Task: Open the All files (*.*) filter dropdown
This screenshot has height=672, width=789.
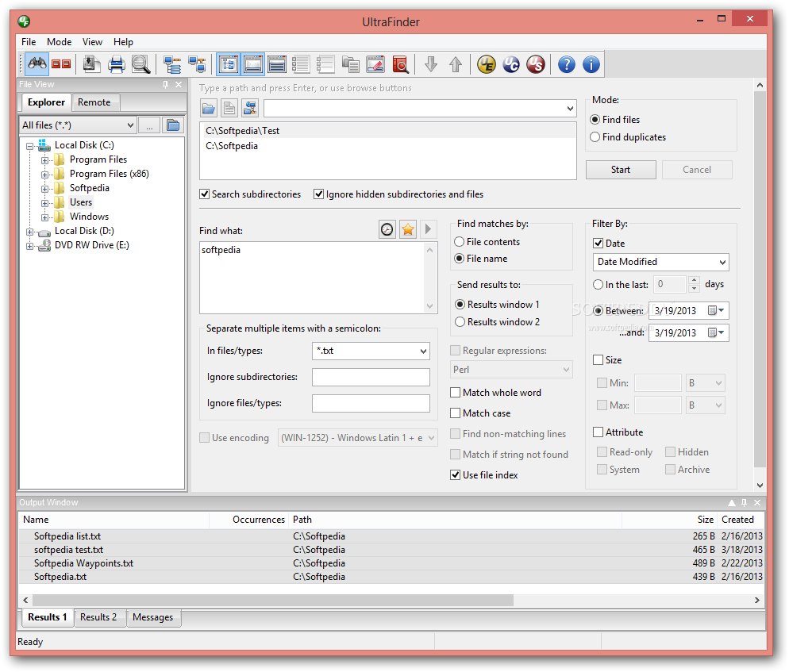Action: (130, 125)
